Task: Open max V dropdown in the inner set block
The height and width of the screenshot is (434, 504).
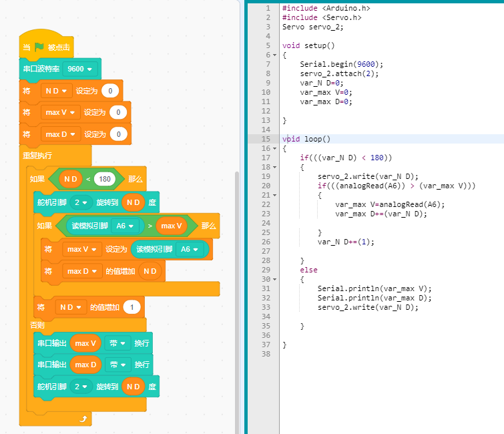Action: click(x=82, y=249)
